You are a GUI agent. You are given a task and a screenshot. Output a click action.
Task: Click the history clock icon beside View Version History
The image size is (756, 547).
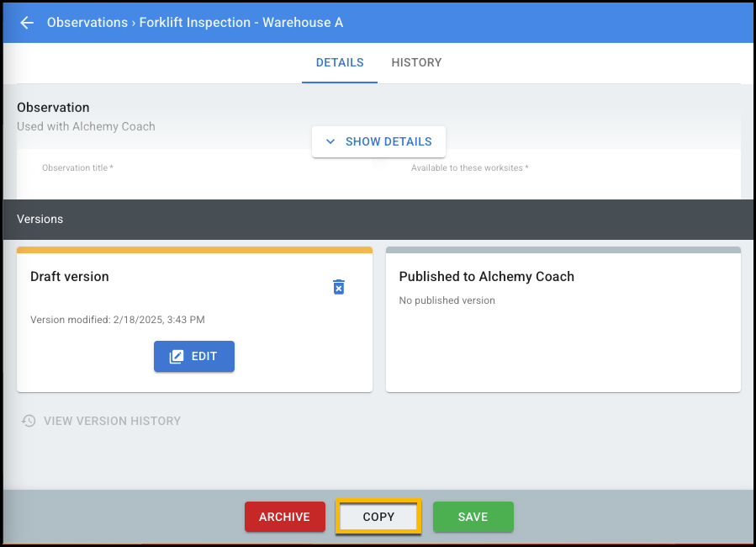click(x=29, y=421)
